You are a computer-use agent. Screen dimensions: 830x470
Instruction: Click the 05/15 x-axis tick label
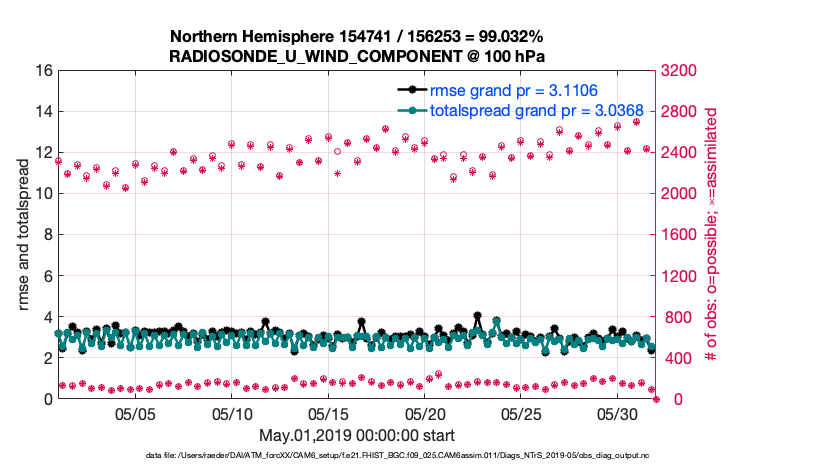(328, 413)
